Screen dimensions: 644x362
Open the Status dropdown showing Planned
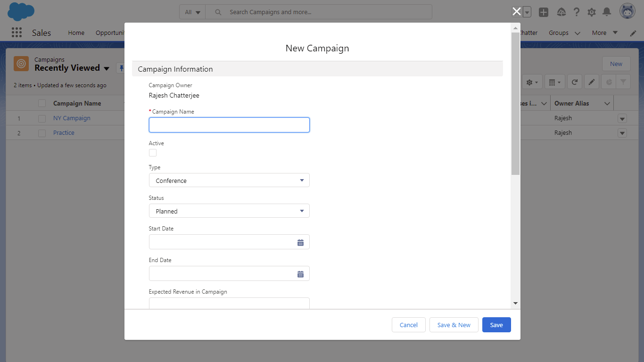229,211
